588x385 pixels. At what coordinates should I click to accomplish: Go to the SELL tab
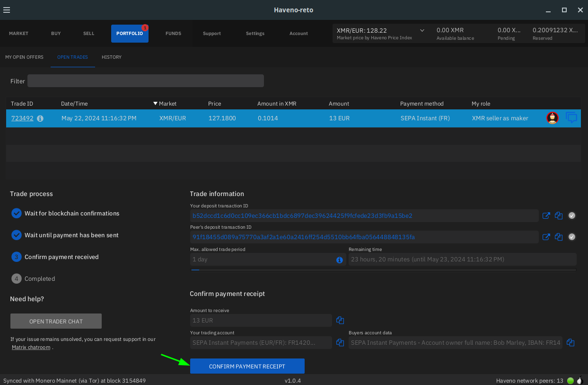tap(88, 34)
